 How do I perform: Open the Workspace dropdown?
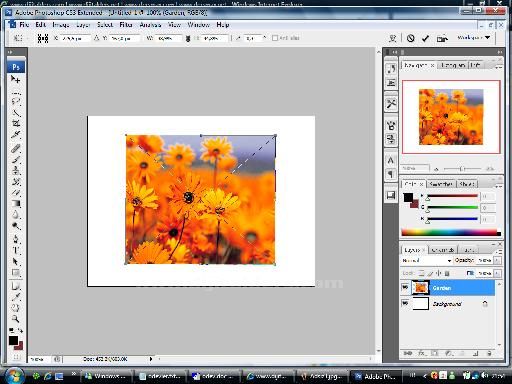(474, 38)
